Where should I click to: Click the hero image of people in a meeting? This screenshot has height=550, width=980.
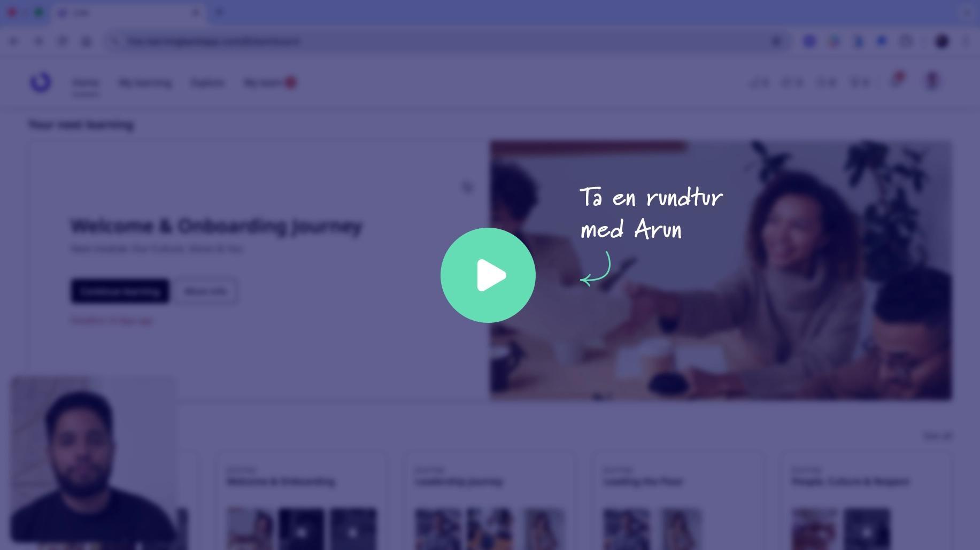click(x=721, y=270)
